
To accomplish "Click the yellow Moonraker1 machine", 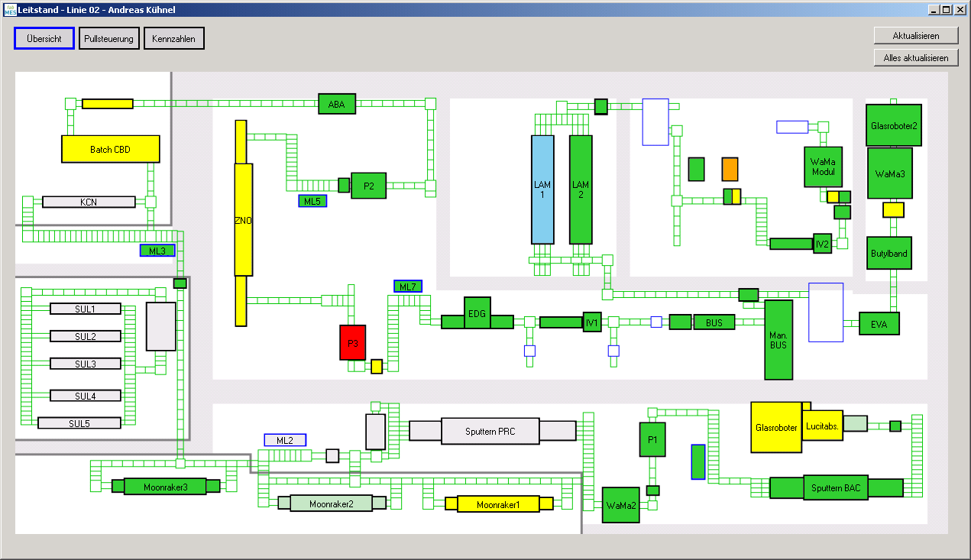I will [498, 504].
